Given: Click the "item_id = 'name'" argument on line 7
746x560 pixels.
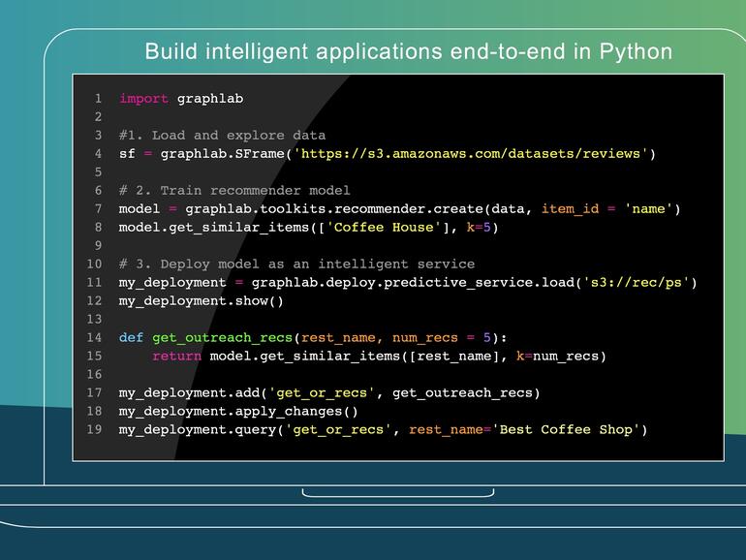Looking at the screenshot, I should tap(607, 209).
